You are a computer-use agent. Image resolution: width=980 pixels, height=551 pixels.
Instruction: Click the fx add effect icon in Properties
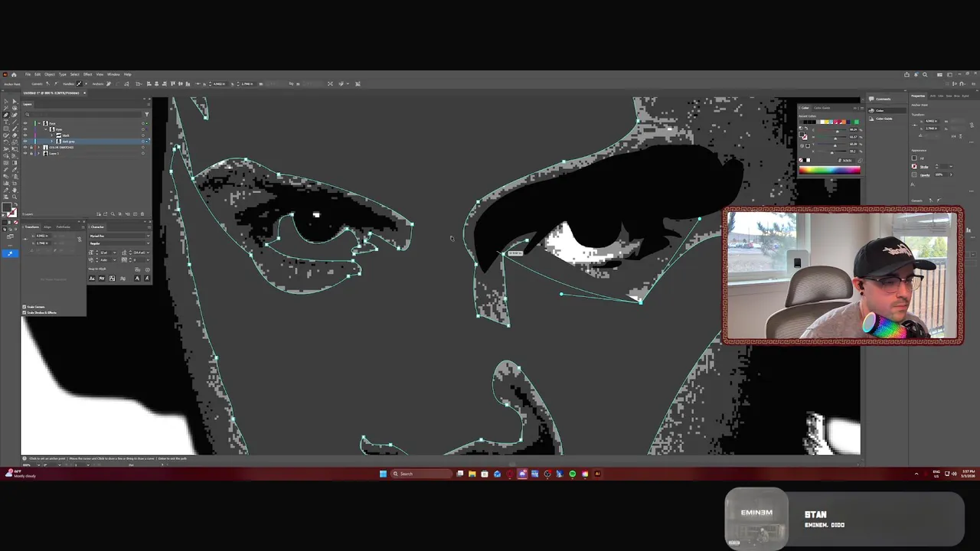[913, 184]
